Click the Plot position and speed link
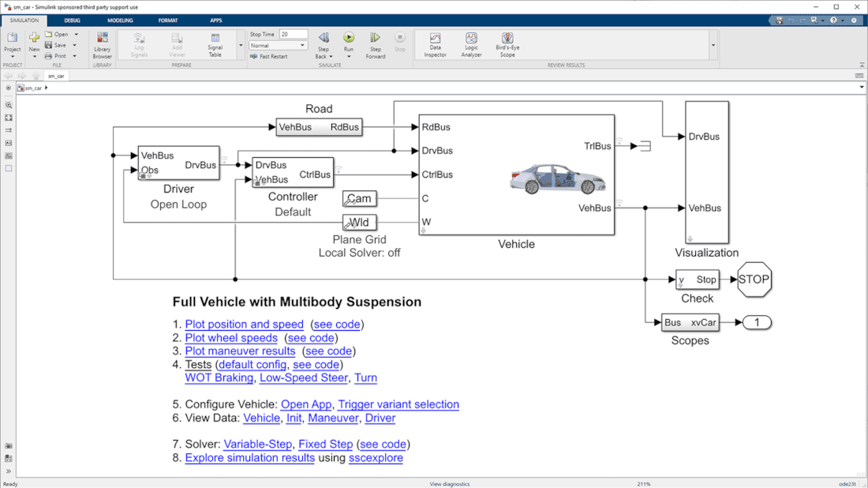868x488 pixels. point(244,325)
